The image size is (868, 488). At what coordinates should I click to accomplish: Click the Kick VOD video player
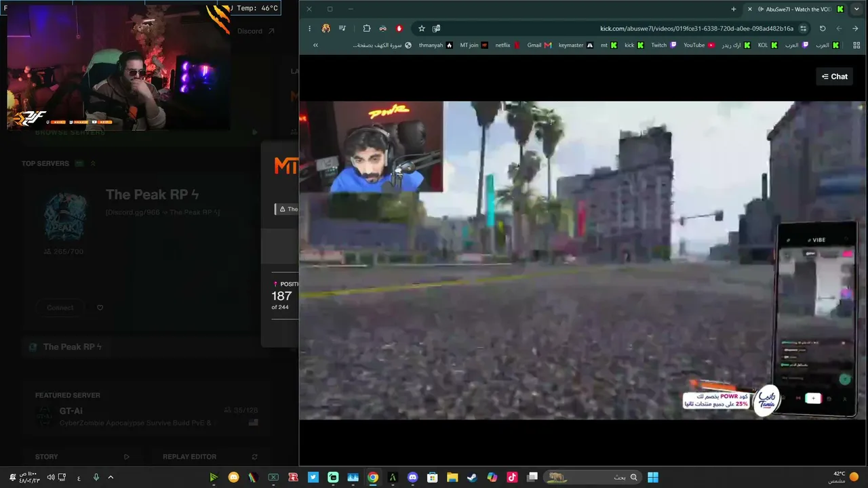pos(582,260)
